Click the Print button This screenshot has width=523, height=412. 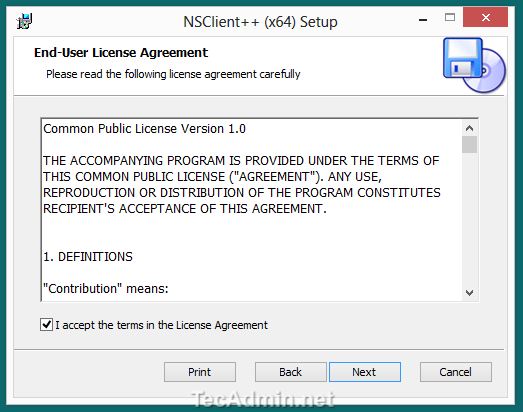pyautogui.click(x=200, y=372)
